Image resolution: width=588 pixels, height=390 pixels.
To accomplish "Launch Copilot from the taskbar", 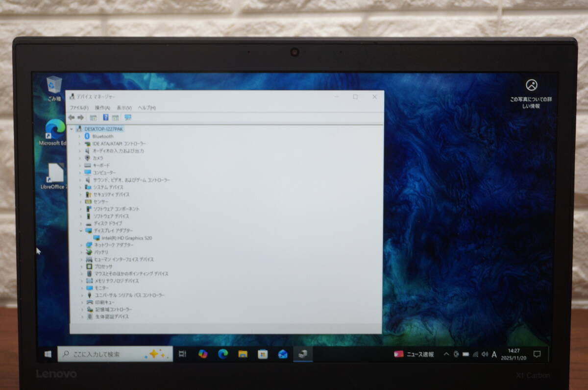I will coord(203,354).
